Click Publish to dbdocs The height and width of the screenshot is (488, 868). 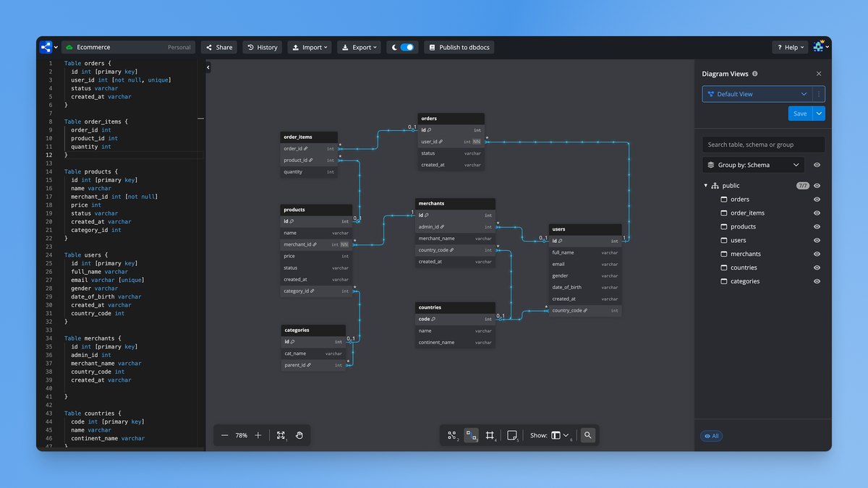pyautogui.click(x=459, y=47)
